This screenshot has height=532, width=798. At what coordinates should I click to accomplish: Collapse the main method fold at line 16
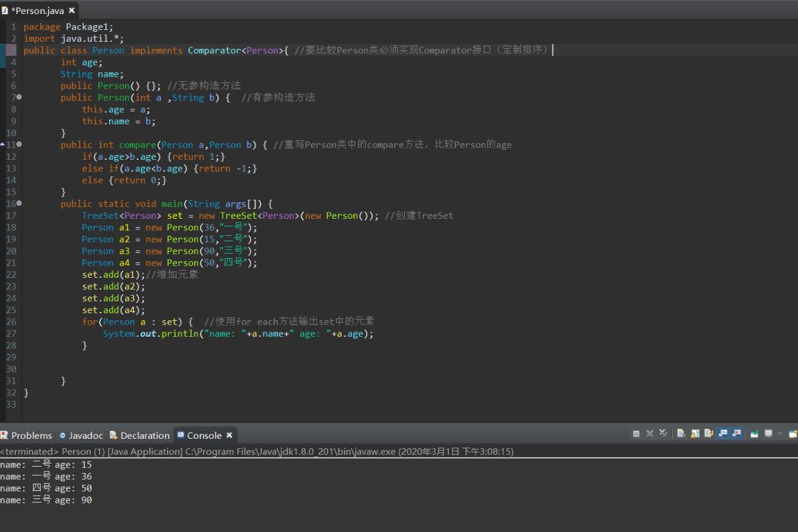point(19,204)
